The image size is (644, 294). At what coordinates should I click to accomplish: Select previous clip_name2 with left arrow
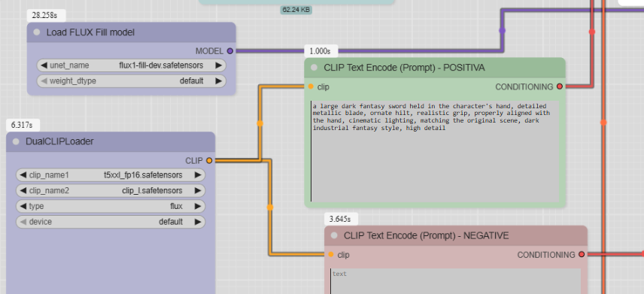click(x=23, y=190)
